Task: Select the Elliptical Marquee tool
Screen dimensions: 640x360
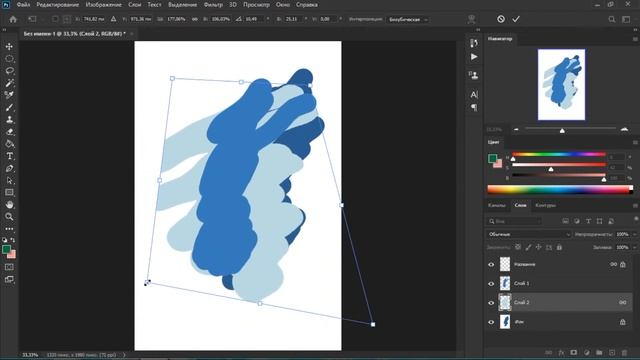Action: tap(9, 59)
